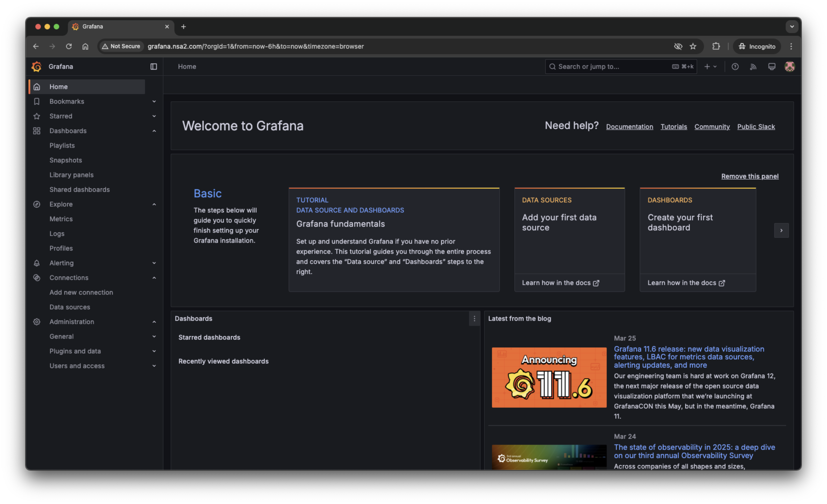This screenshot has height=504, width=827.
Task: Expand the General submenu chevron
Action: pos(154,336)
